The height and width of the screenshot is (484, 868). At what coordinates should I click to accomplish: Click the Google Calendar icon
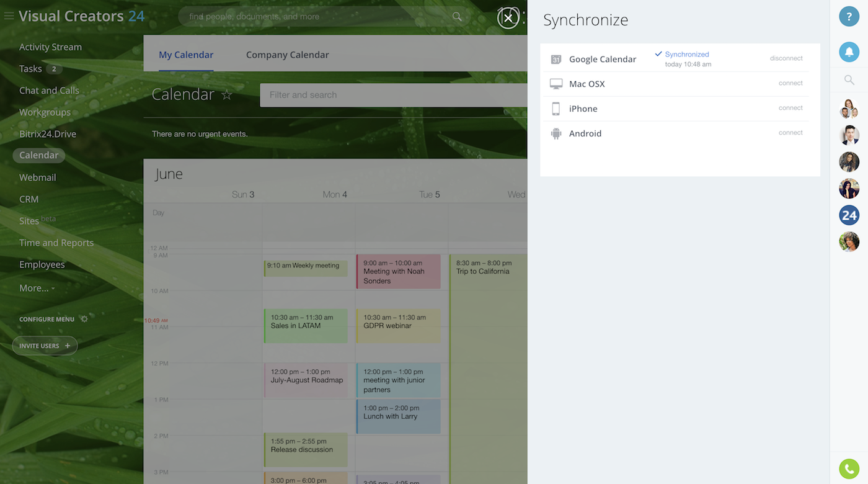556,60
